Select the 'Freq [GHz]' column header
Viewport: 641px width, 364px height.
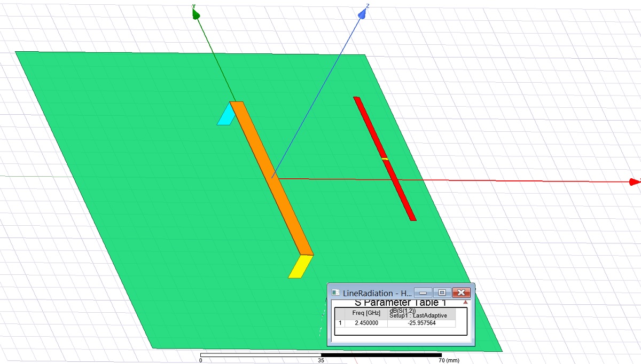(366, 313)
